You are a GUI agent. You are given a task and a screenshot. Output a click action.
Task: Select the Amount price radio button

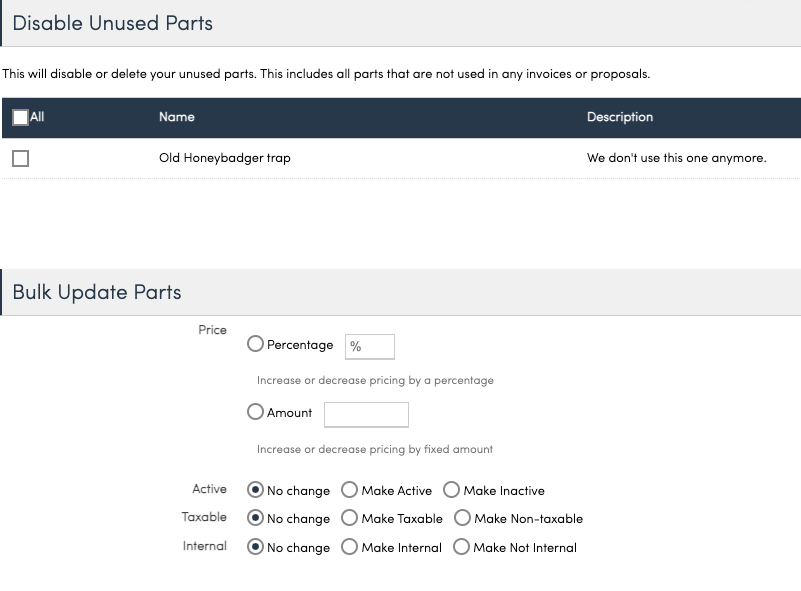click(x=256, y=412)
